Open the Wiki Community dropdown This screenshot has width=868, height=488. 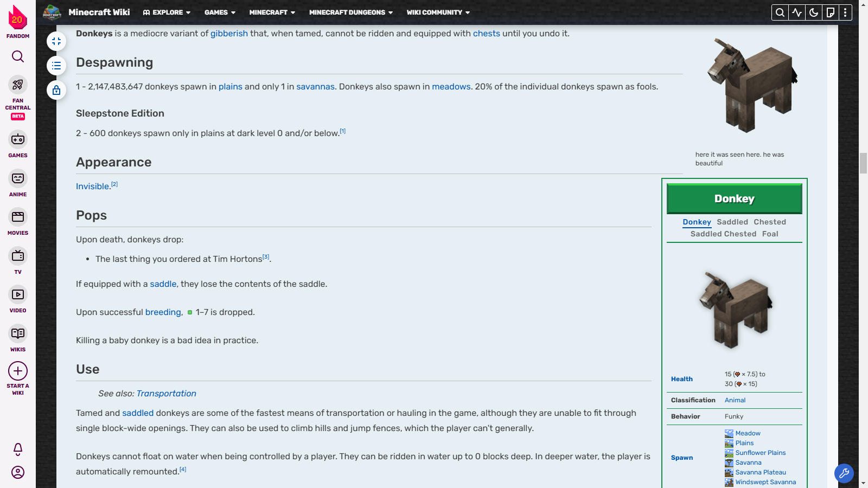tap(438, 12)
